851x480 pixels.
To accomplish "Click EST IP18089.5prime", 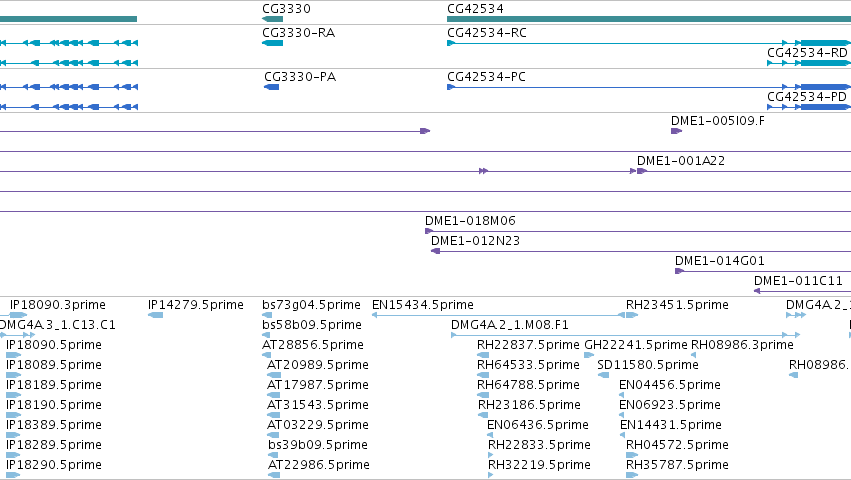I will pos(54,365).
